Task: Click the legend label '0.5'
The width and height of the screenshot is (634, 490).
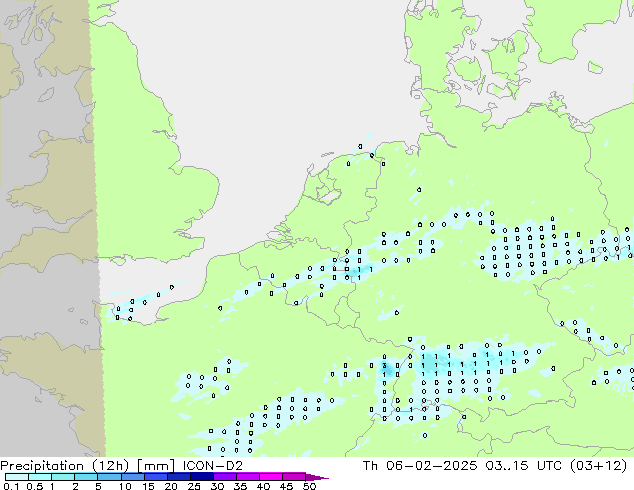Action: click(x=34, y=486)
